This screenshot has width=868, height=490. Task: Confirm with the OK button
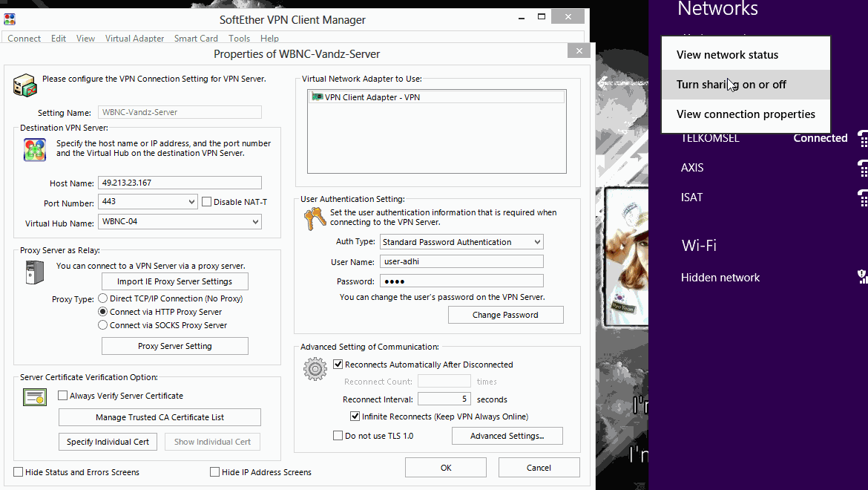[446, 467]
